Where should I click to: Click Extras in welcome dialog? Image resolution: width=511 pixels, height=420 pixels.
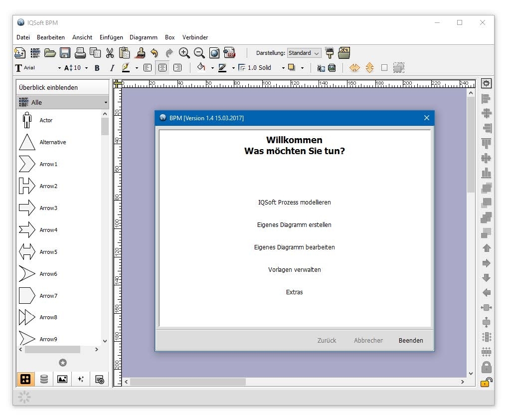(294, 292)
